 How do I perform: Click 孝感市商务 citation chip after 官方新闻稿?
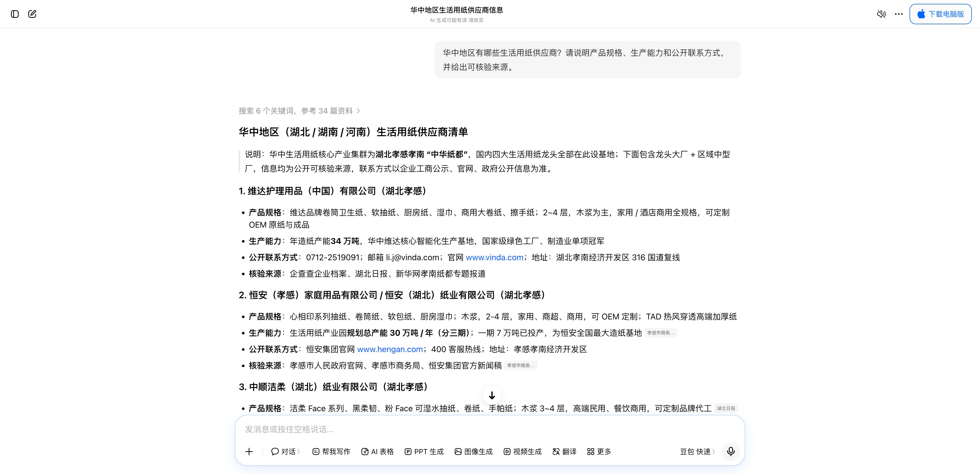[521, 366]
